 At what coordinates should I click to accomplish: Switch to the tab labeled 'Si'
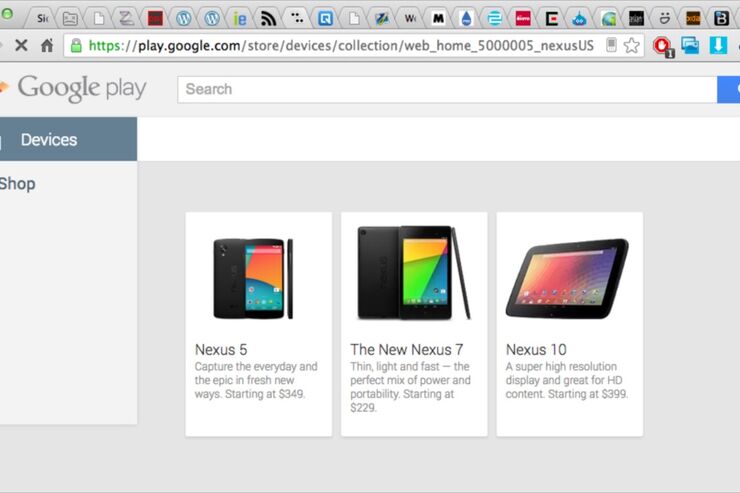coord(42,18)
